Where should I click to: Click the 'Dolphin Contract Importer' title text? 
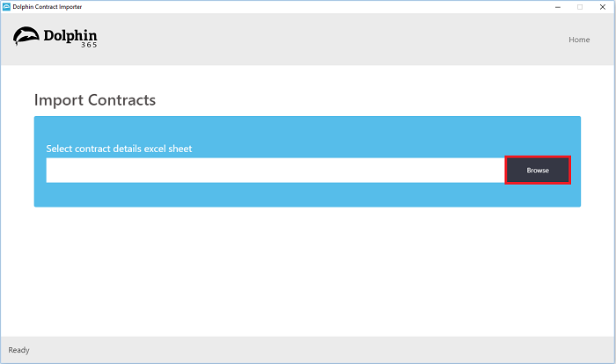(x=48, y=7)
